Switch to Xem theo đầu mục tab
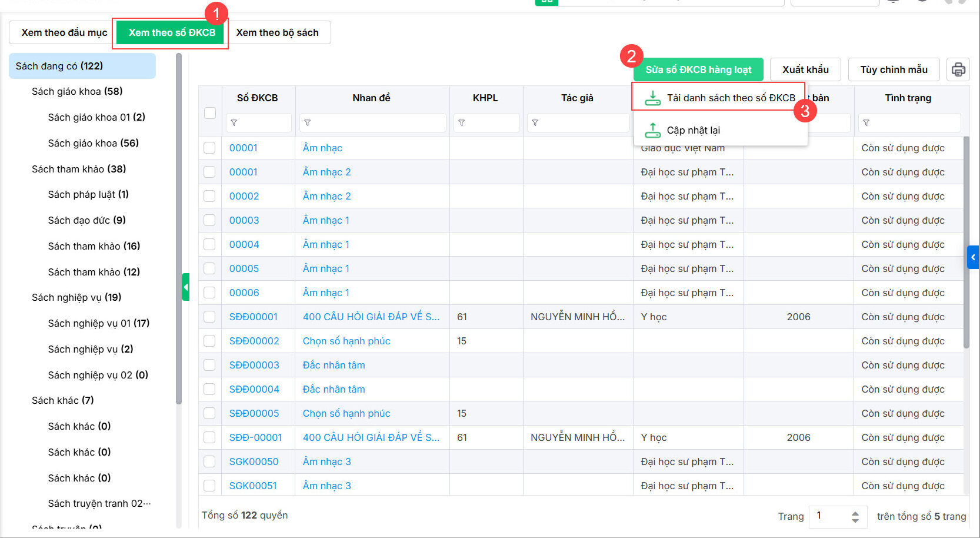 coord(64,32)
